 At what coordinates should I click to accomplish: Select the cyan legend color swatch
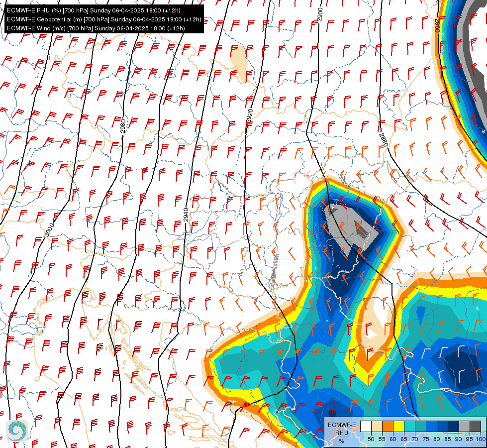409,427
